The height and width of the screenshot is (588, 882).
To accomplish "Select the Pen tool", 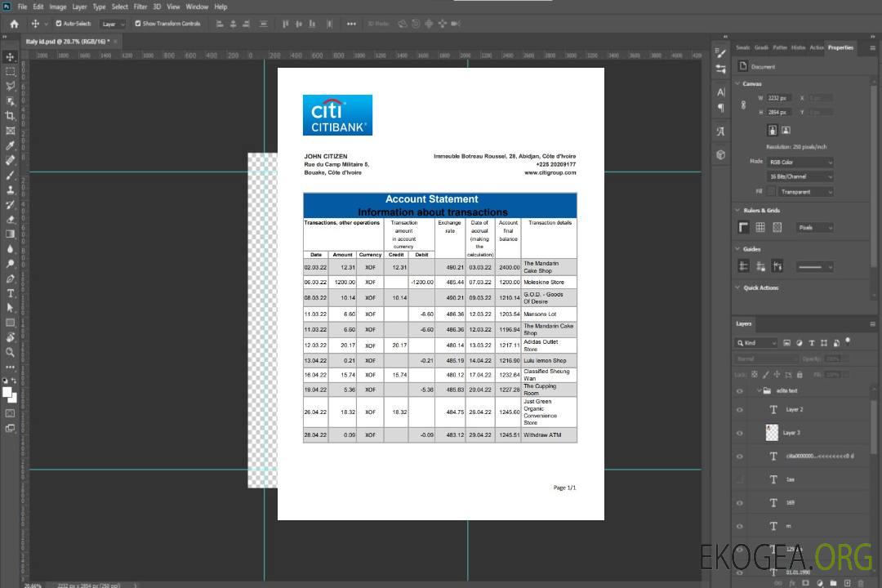I will 10,278.
